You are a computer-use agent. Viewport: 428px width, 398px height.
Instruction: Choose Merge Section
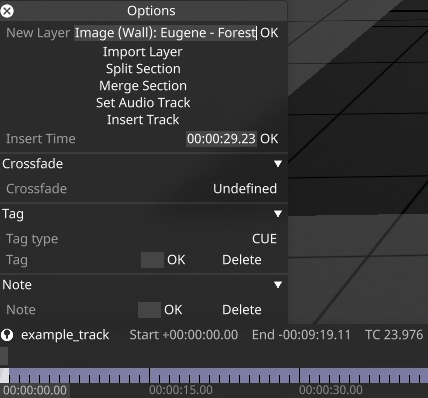(x=143, y=86)
